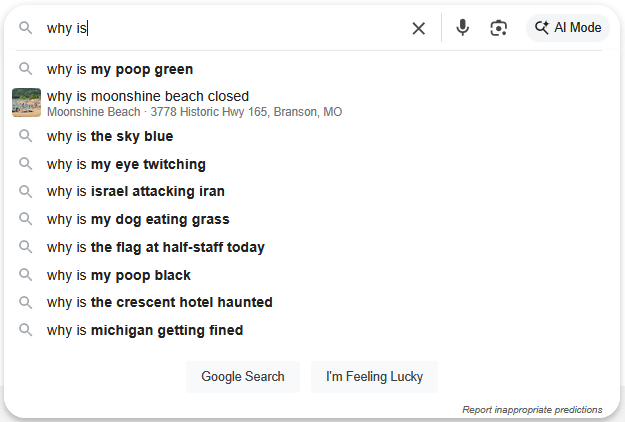Click the Google Search button
The width and height of the screenshot is (625, 422).
point(243,377)
